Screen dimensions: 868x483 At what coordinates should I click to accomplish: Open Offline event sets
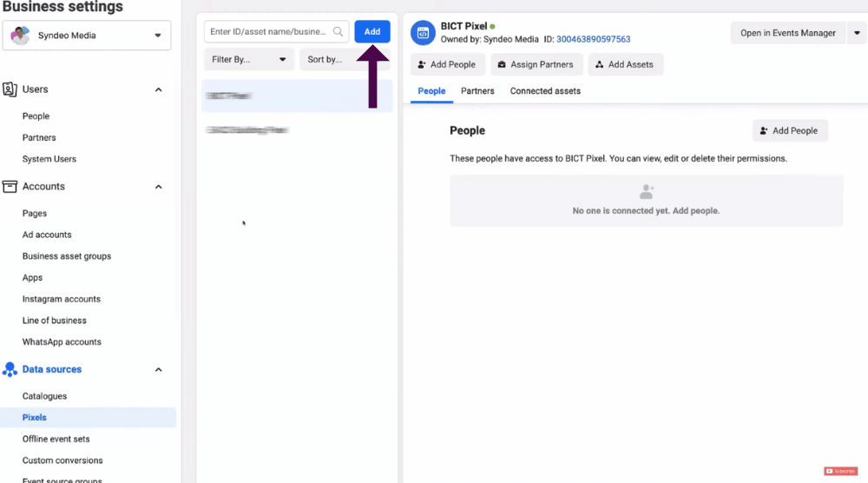coord(56,440)
